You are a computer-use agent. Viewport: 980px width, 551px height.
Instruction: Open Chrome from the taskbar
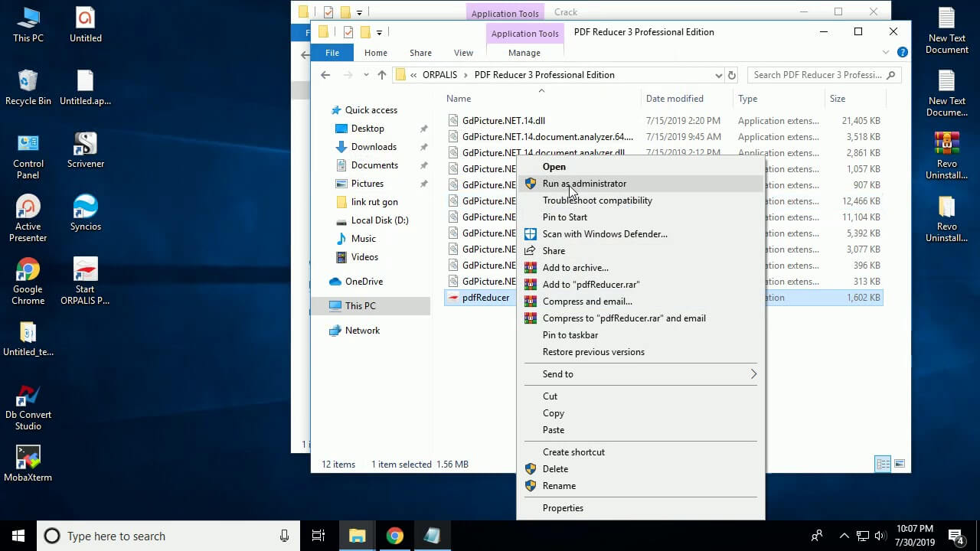coord(394,536)
